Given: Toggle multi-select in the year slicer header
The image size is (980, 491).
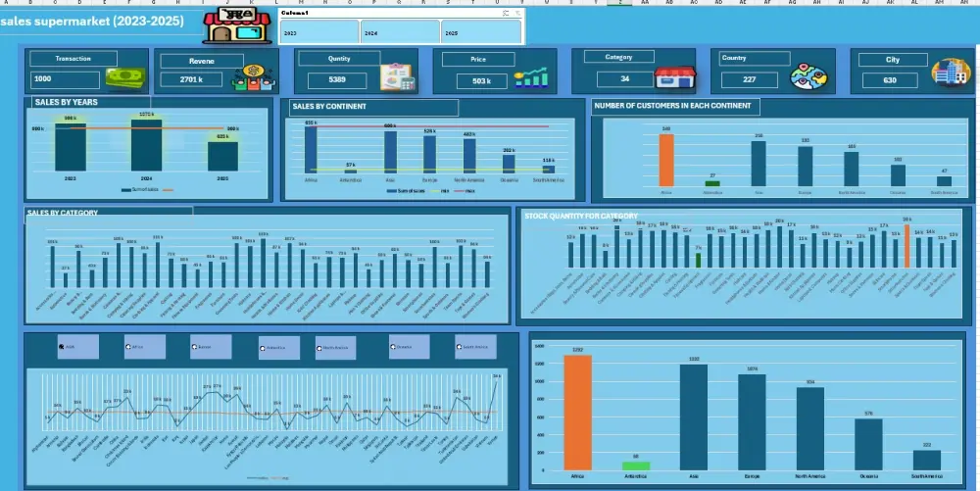Looking at the screenshot, I should coord(505,13).
